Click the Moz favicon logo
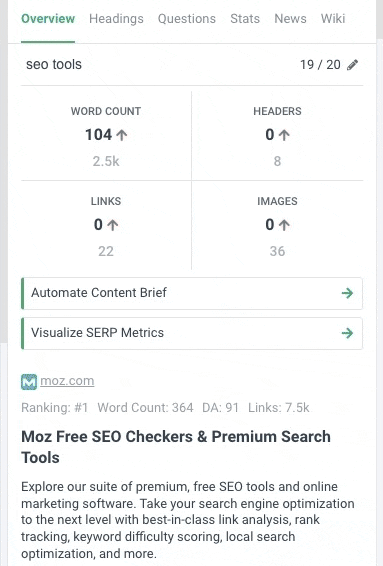The image size is (383, 566). [x=29, y=382]
